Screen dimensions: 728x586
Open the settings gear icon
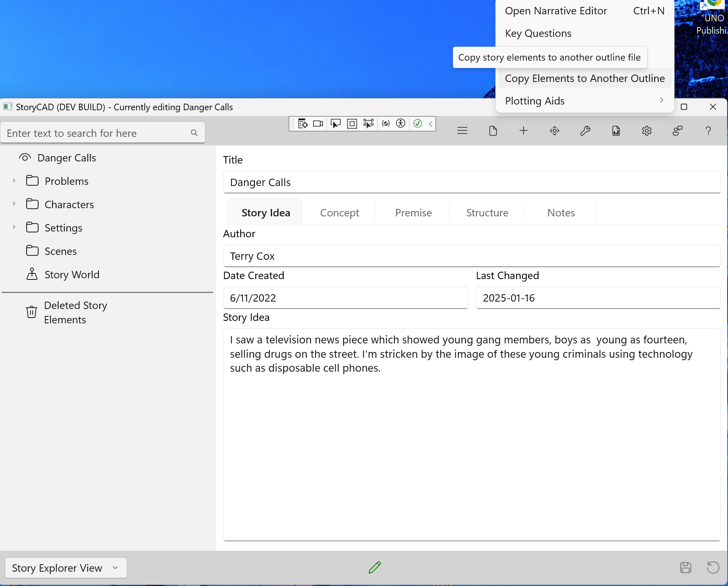646,130
